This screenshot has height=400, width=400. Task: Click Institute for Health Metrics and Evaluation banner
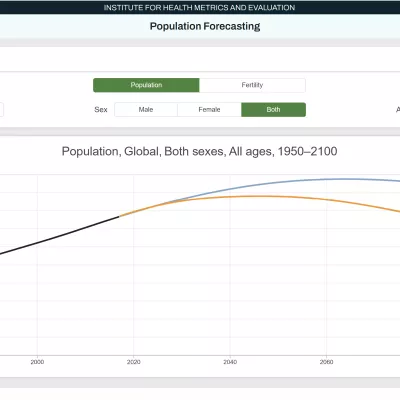[199, 7]
